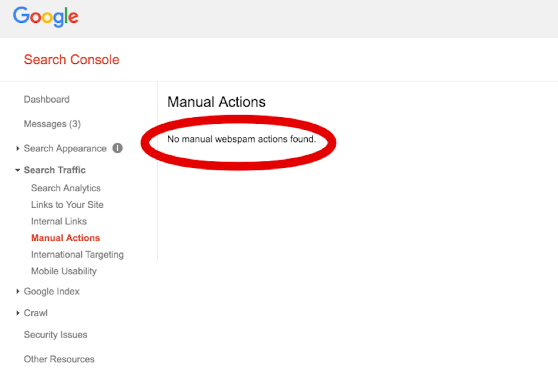Go to Search Analytics

(65, 188)
